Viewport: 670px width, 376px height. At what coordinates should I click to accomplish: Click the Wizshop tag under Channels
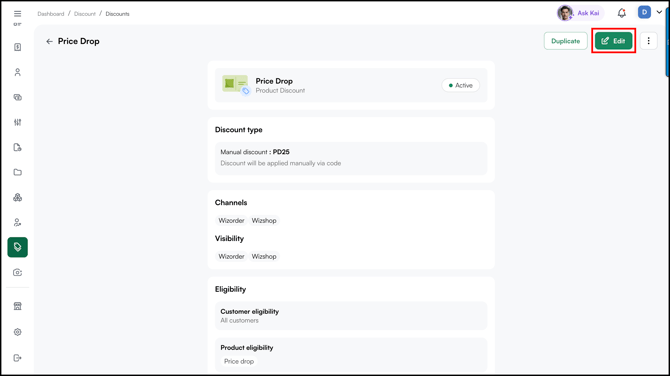264,220
